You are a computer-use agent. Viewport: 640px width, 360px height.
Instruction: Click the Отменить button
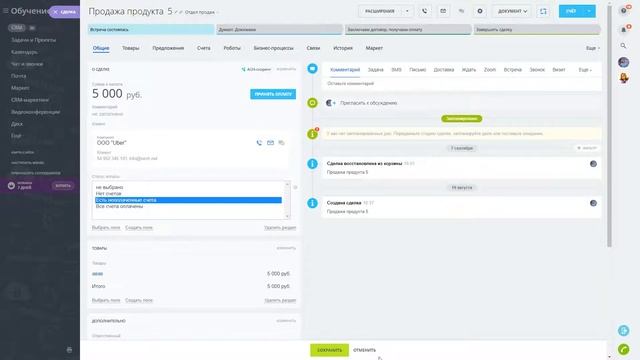click(364, 350)
